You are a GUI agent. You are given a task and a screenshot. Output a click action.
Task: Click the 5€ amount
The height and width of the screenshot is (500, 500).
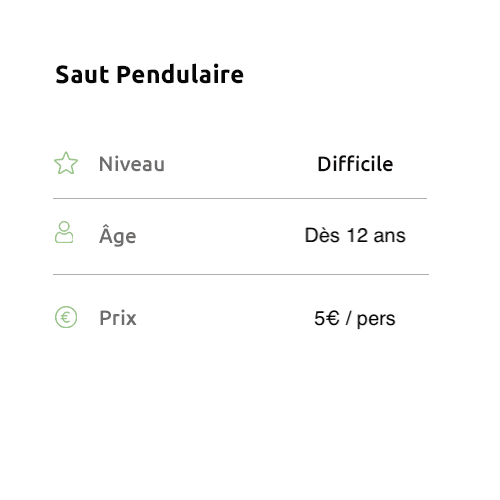pos(327,318)
